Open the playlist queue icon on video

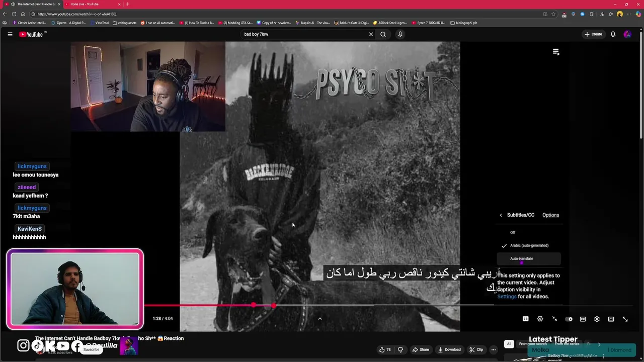pyautogui.click(x=556, y=52)
